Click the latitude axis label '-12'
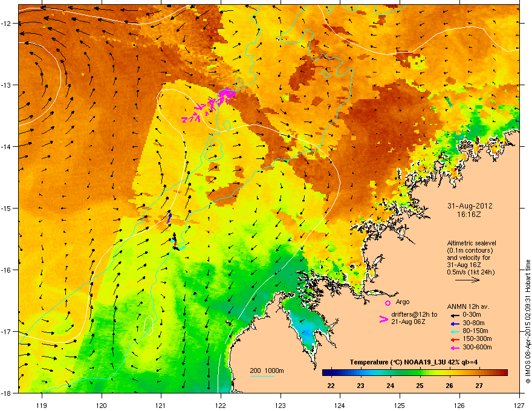This screenshot has height=411, width=532. pyautogui.click(x=7, y=24)
